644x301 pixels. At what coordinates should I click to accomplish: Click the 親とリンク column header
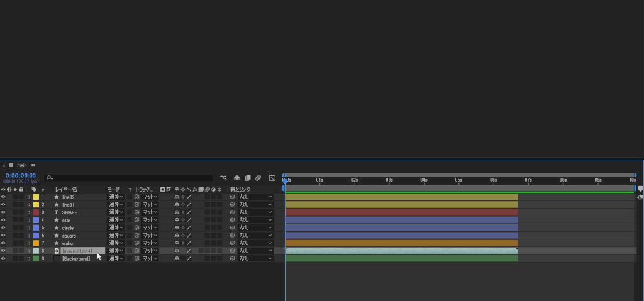pos(240,189)
